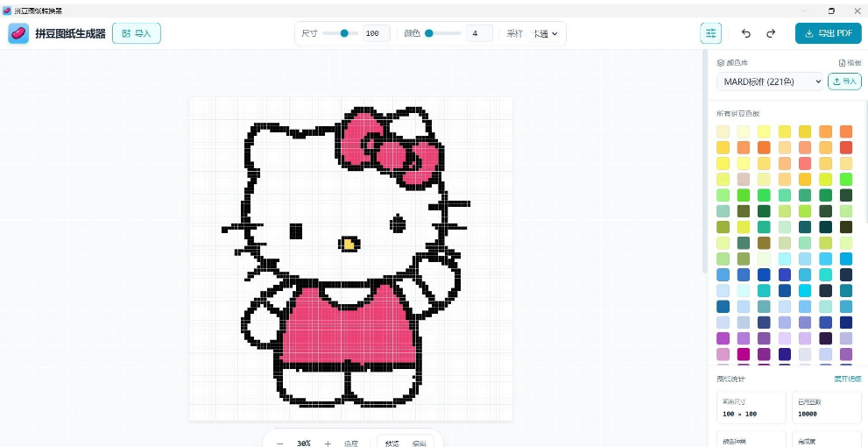The height and width of the screenshot is (447, 868).
Task: Open the 采样 sampling mode dropdown
Action: tap(545, 33)
